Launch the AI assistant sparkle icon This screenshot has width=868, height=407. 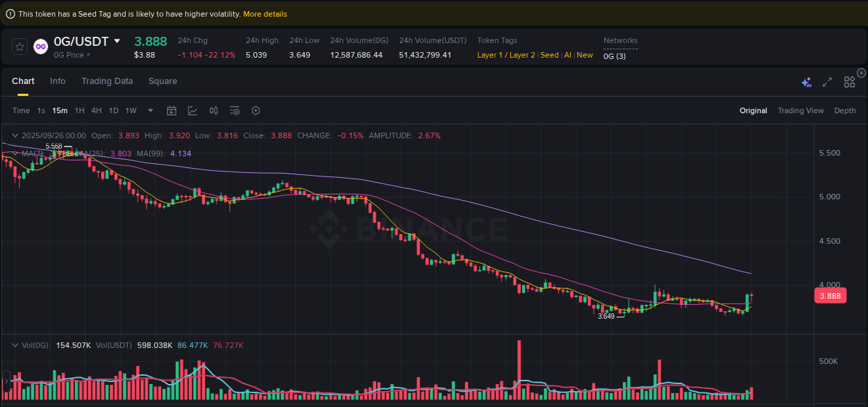point(806,81)
